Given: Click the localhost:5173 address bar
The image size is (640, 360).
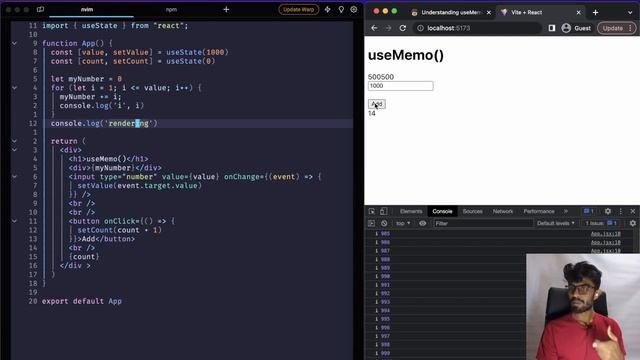Looking at the screenshot, I should coord(477,28).
